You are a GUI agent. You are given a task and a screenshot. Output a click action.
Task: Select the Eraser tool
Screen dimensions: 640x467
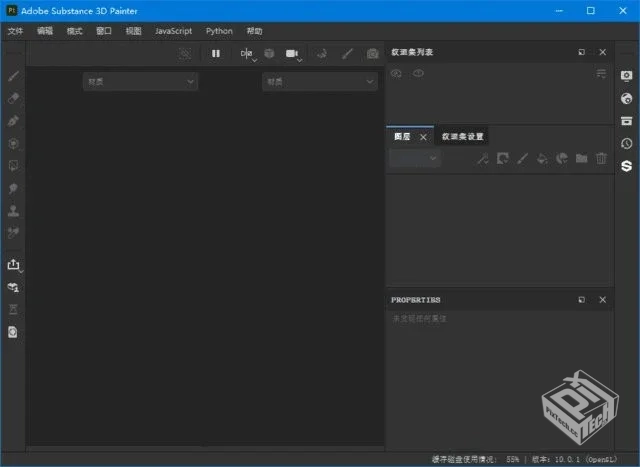[x=13, y=98]
